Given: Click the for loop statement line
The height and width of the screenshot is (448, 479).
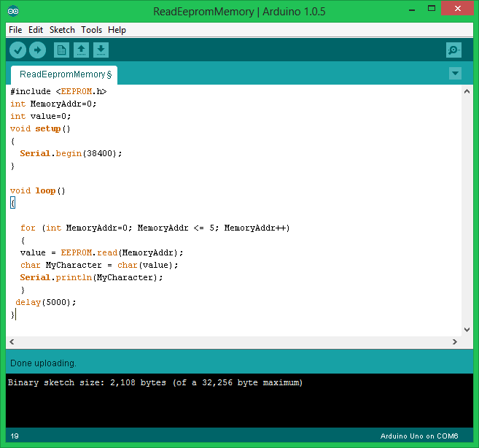Looking at the screenshot, I should point(155,228).
